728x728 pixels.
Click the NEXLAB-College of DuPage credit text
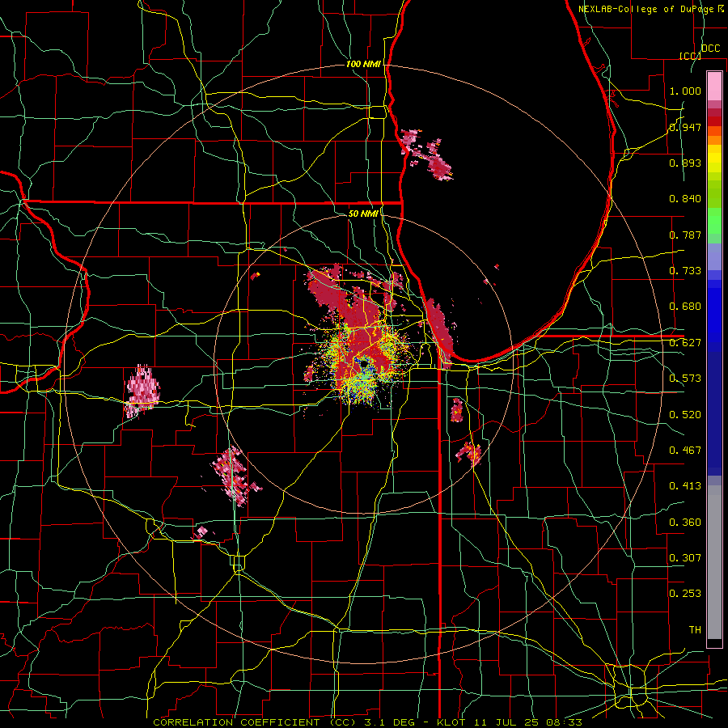point(646,9)
